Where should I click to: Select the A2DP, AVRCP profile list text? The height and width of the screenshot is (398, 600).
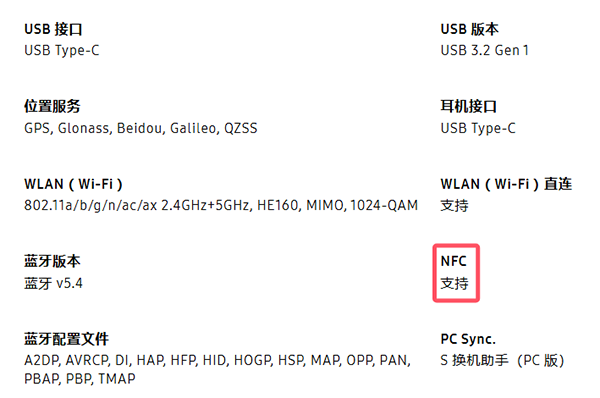[217, 370]
